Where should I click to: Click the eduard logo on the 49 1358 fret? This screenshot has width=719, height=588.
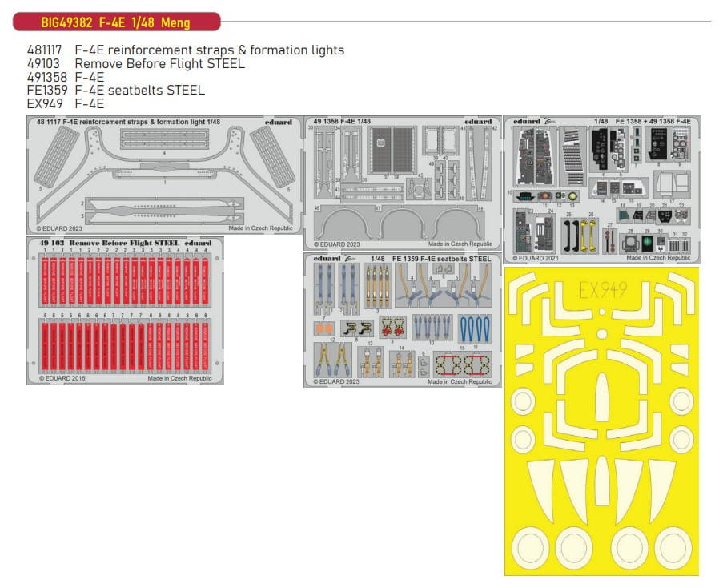tap(478, 122)
